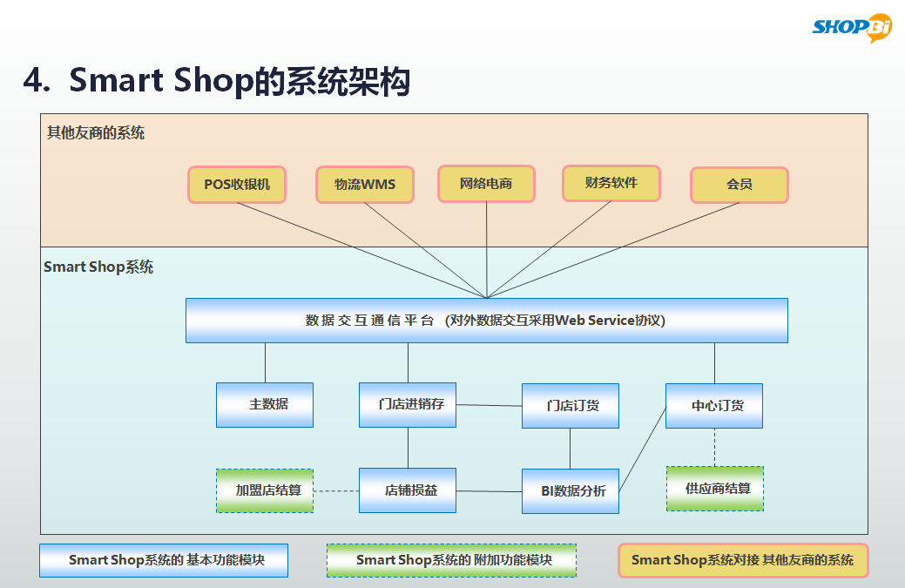Select the 网络电商 box

point(486,184)
